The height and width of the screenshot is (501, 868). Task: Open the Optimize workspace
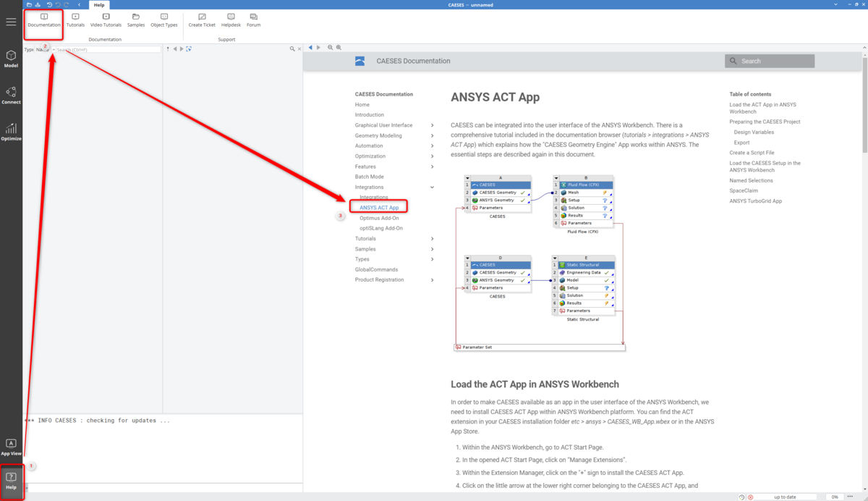[11, 132]
